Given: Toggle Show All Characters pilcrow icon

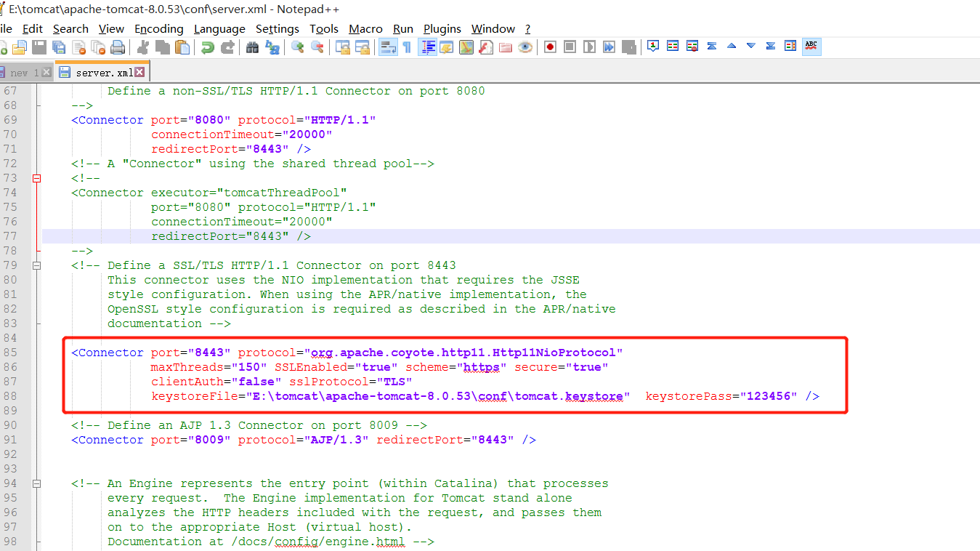Looking at the screenshot, I should point(407,47).
